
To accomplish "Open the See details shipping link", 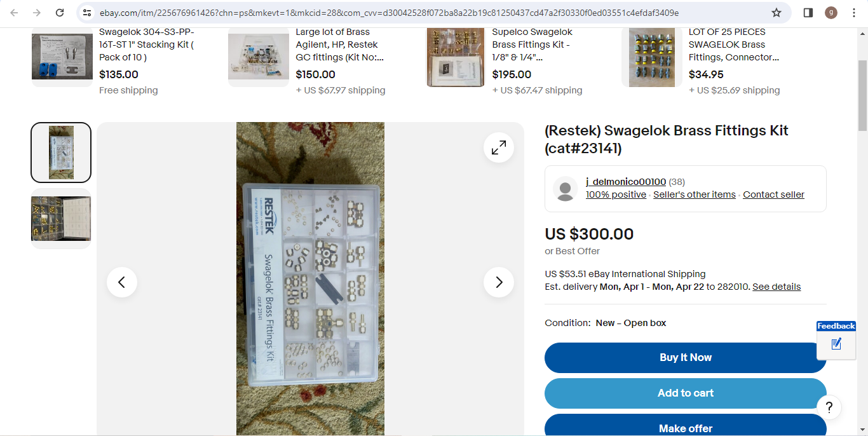I will coord(776,287).
